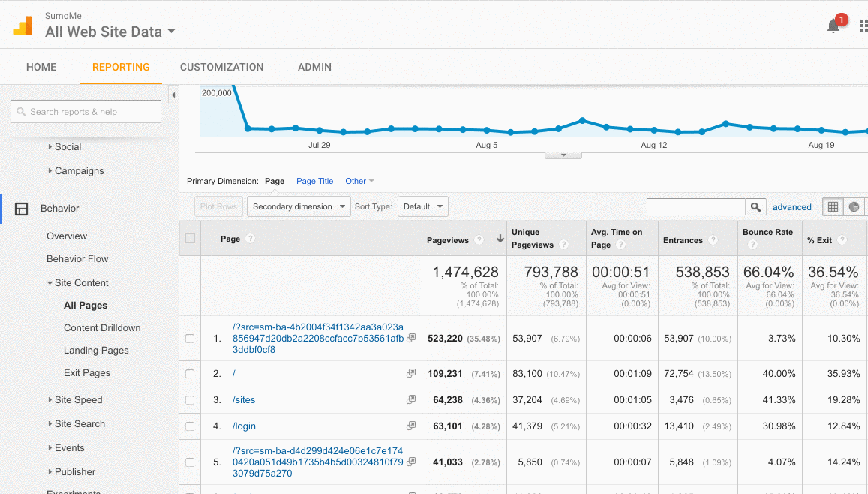Expand the Events section in sidebar
868x494 pixels.
(x=66, y=448)
